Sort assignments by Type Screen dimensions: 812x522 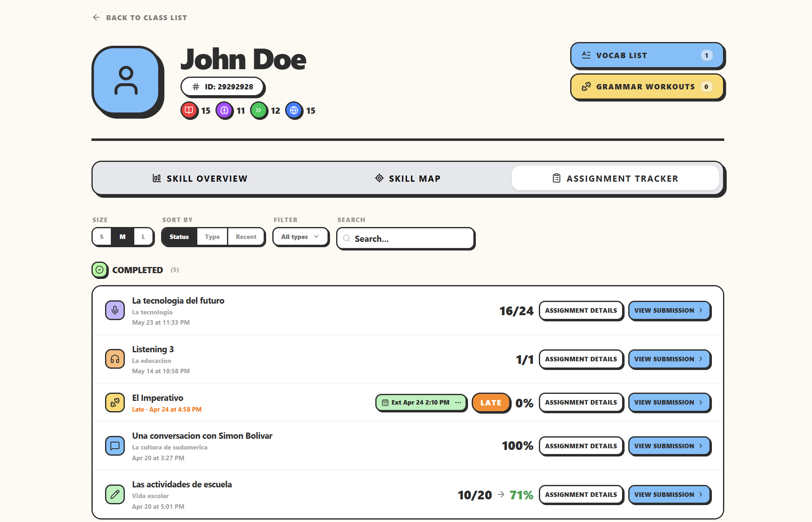[x=212, y=237]
